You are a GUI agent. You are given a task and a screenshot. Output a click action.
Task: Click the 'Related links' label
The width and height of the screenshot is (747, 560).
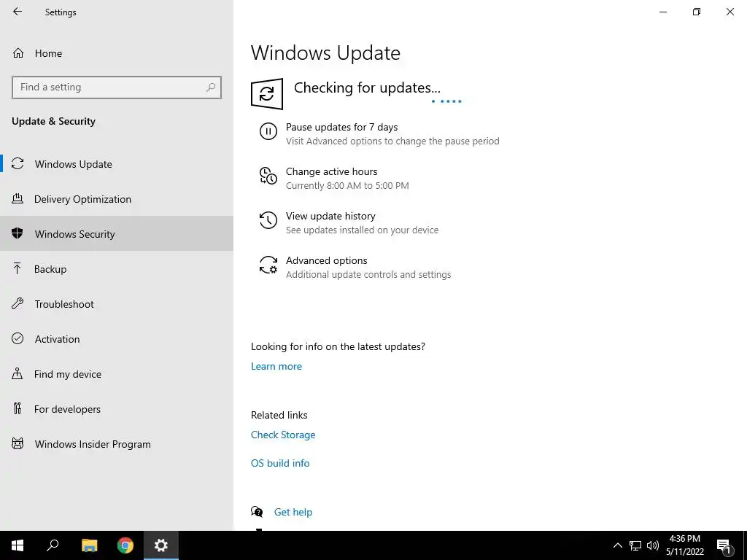[x=279, y=415]
